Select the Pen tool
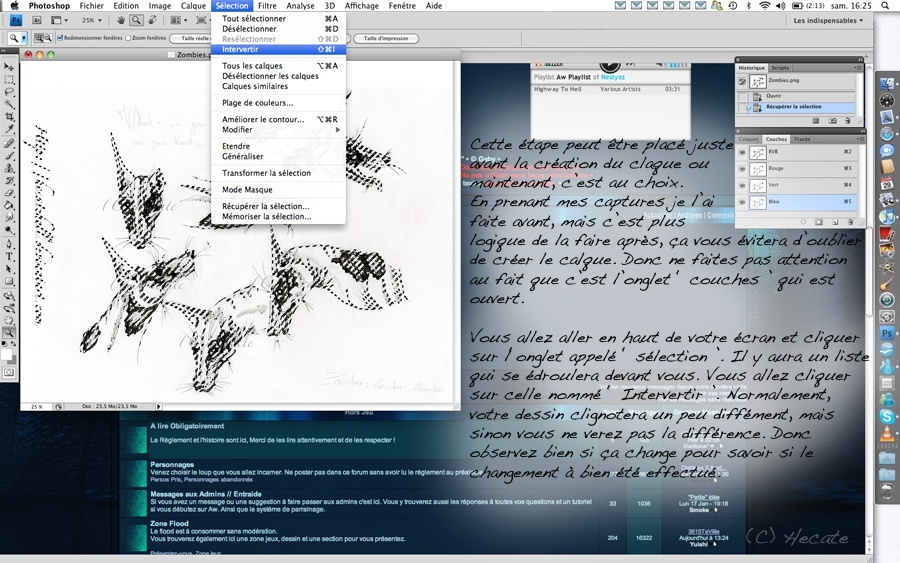This screenshot has width=900, height=563. pos(9,244)
